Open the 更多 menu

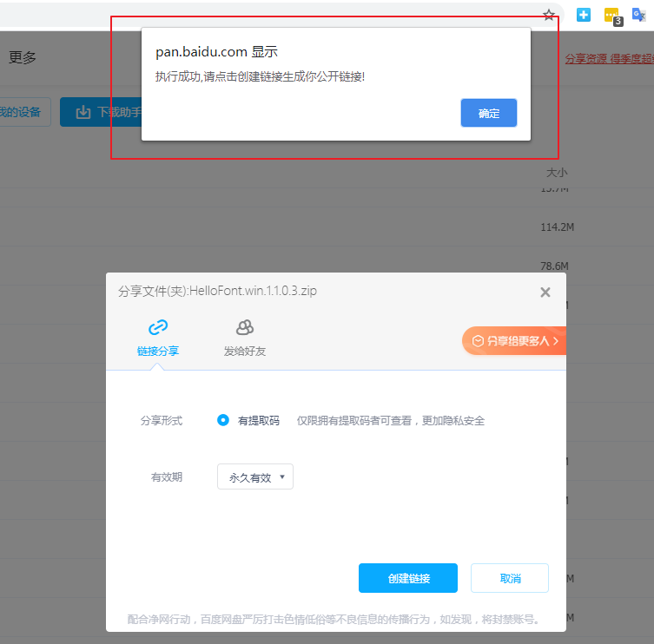(23, 57)
